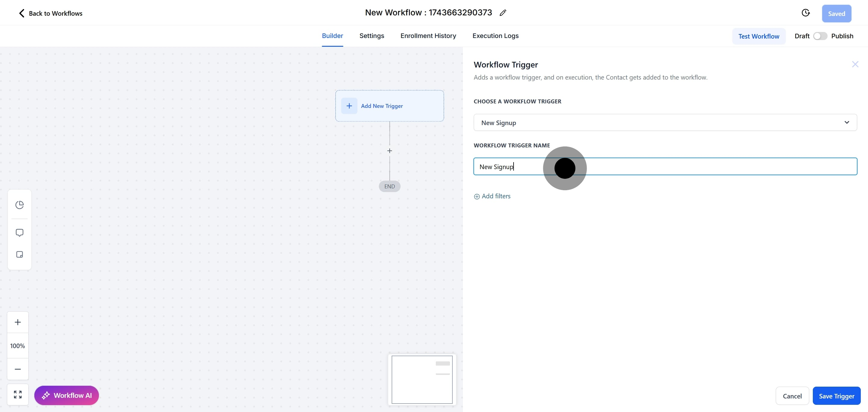Go back to Workflows list
This screenshot has width=868, height=412.
(x=50, y=13)
